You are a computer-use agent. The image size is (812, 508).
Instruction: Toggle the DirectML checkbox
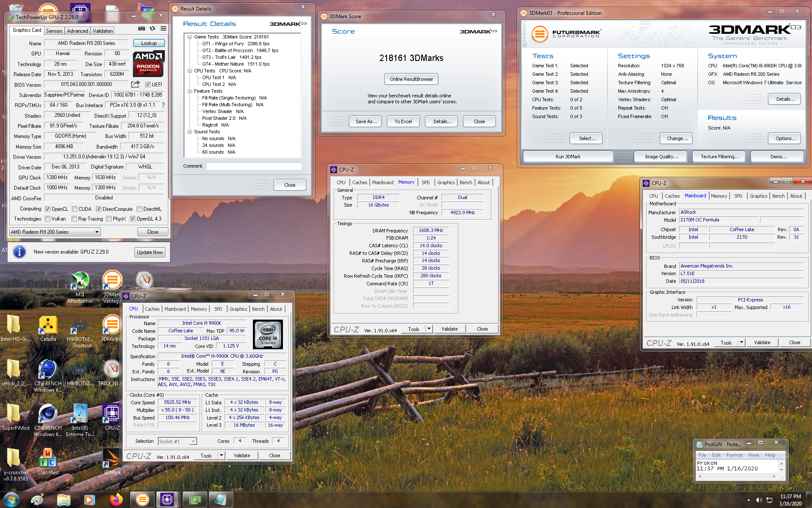click(x=139, y=209)
